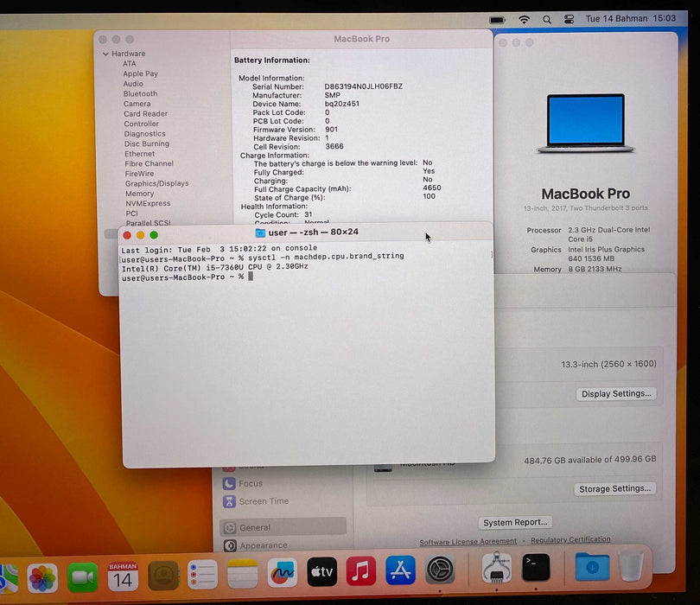The image size is (700, 605).
Task: Click the Terminal prompt input line
Action: coord(188,277)
